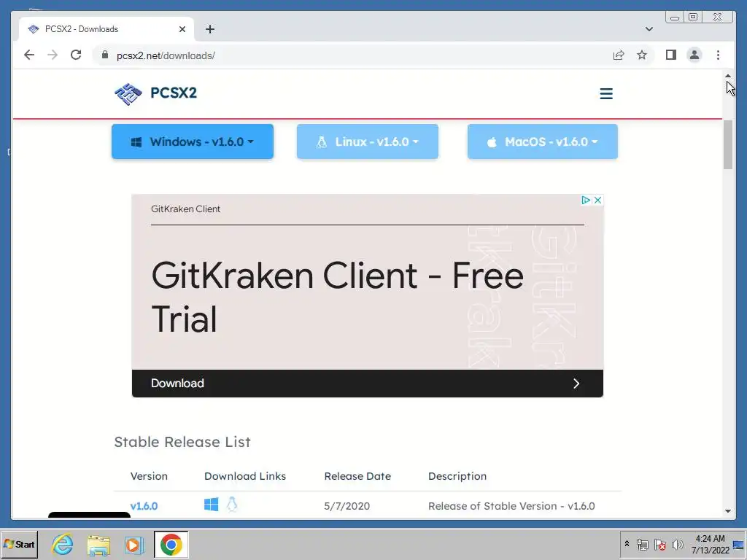The width and height of the screenshot is (747, 560).
Task: Expand the MacOS - v1.6.0 download dropdown
Action: [x=543, y=141]
